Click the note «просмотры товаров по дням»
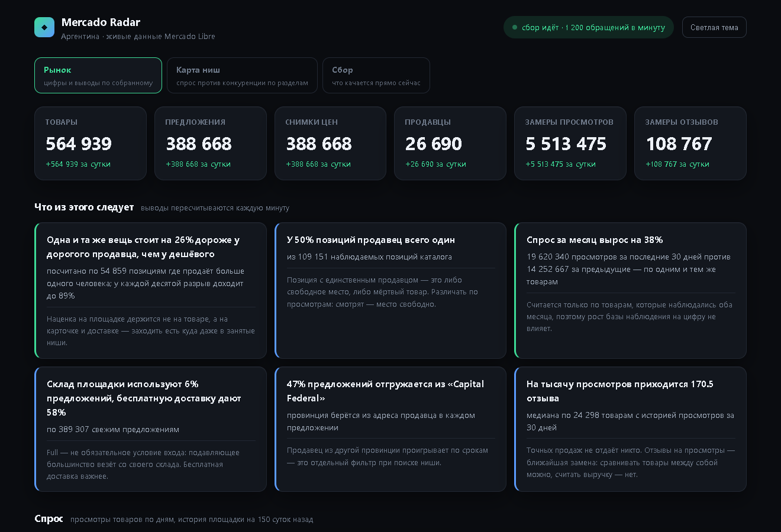The image size is (781, 532). pyautogui.click(x=122, y=520)
